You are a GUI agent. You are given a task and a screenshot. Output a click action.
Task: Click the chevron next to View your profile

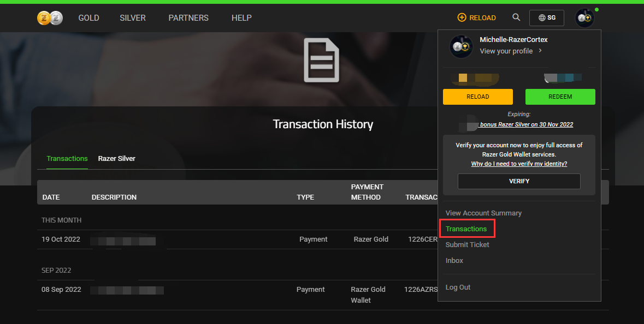click(540, 50)
